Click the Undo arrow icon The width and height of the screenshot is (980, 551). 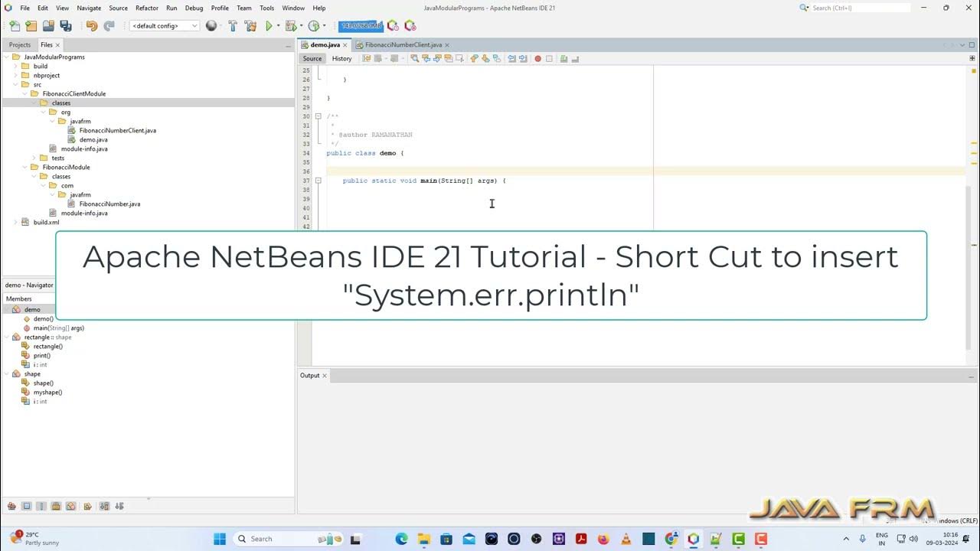coord(92,26)
